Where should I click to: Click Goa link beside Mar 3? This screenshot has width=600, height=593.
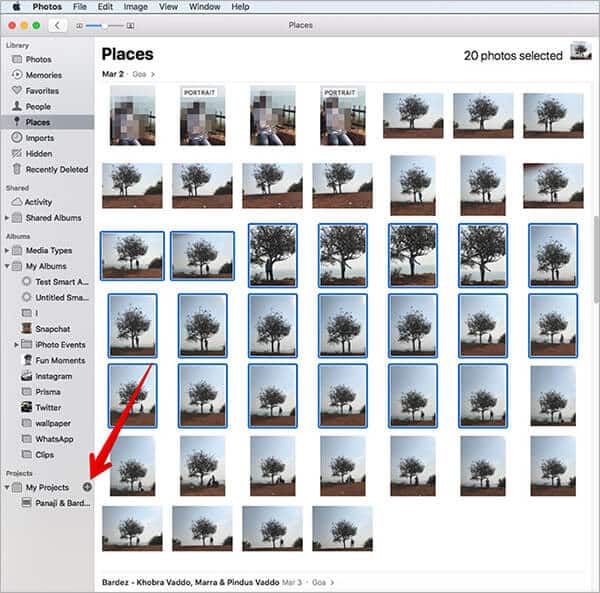(319, 582)
